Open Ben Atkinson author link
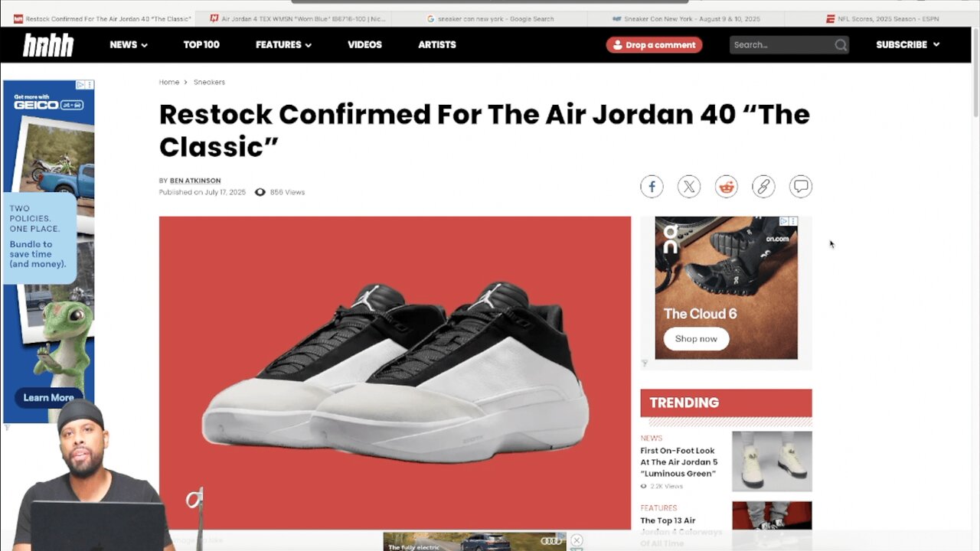The height and width of the screenshot is (551, 980). coord(195,181)
